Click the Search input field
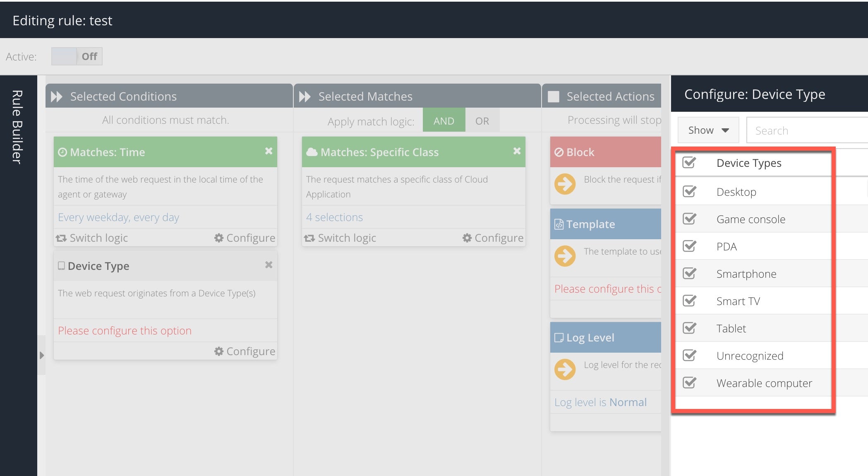This screenshot has height=476, width=868. 807,131
